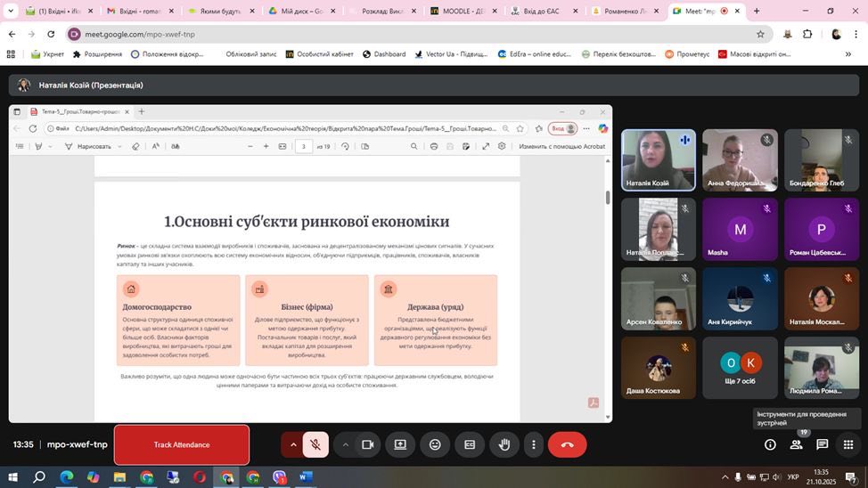Open meeting details info icon
The height and width of the screenshot is (488, 868).
coord(770,445)
